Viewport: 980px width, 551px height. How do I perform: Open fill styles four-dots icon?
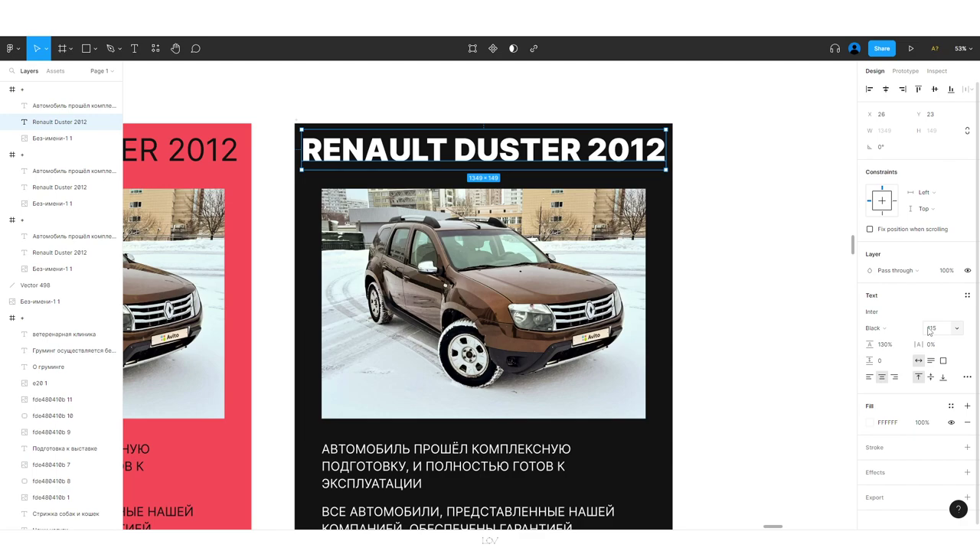pyautogui.click(x=951, y=406)
